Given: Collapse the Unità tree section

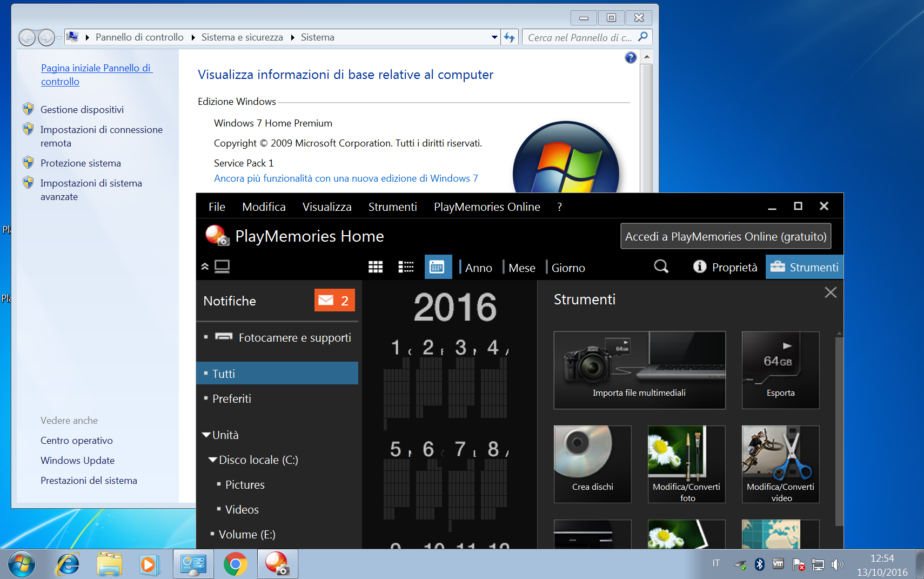Looking at the screenshot, I should [x=205, y=434].
